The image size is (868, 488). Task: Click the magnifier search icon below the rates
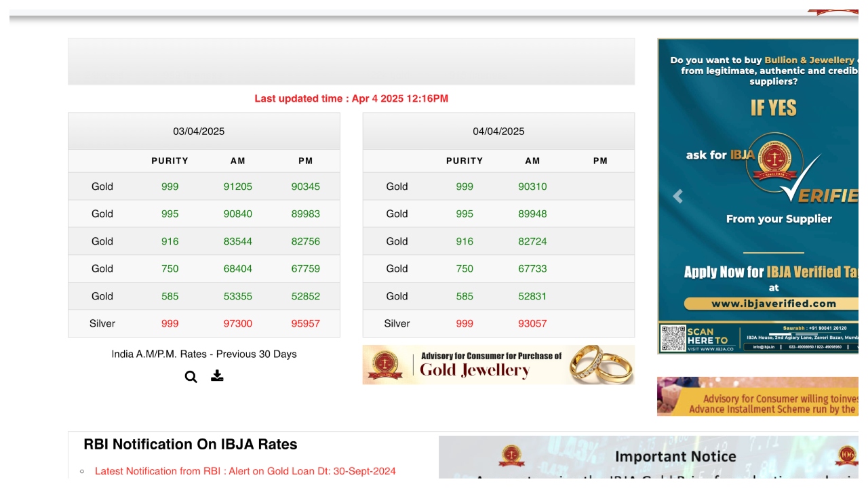click(x=191, y=377)
